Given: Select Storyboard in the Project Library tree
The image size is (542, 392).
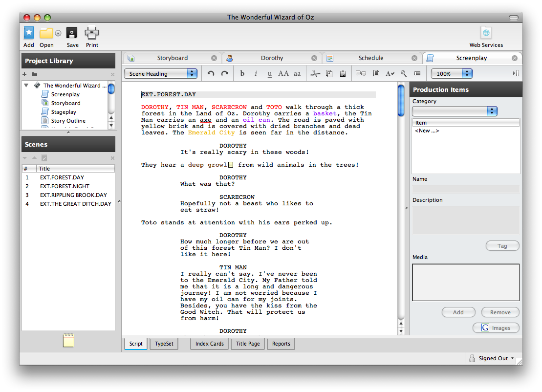Looking at the screenshot, I should pyautogui.click(x=65, y=103).
